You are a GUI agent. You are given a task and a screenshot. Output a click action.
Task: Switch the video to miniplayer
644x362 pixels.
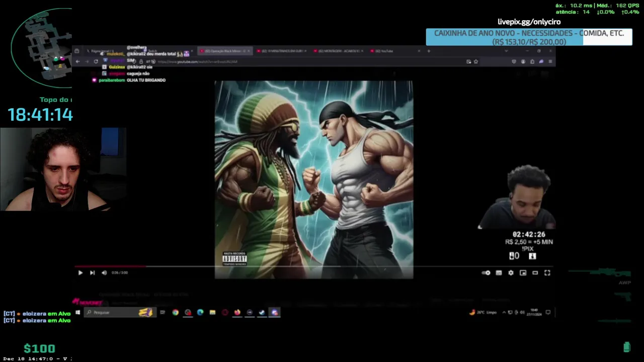tap(523, 273)
